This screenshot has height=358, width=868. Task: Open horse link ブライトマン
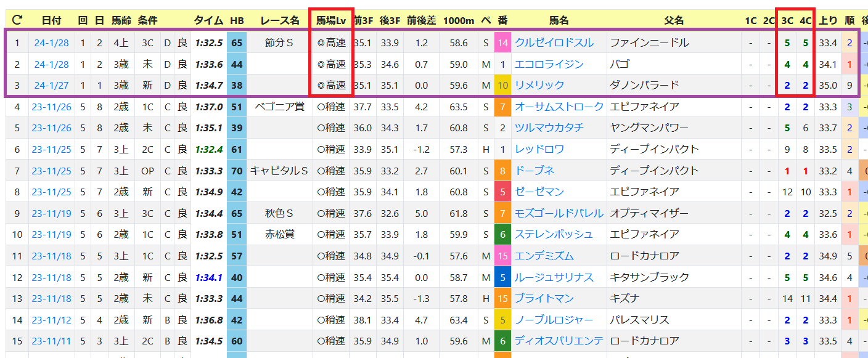pyautogui.click(x=544, y=298)
